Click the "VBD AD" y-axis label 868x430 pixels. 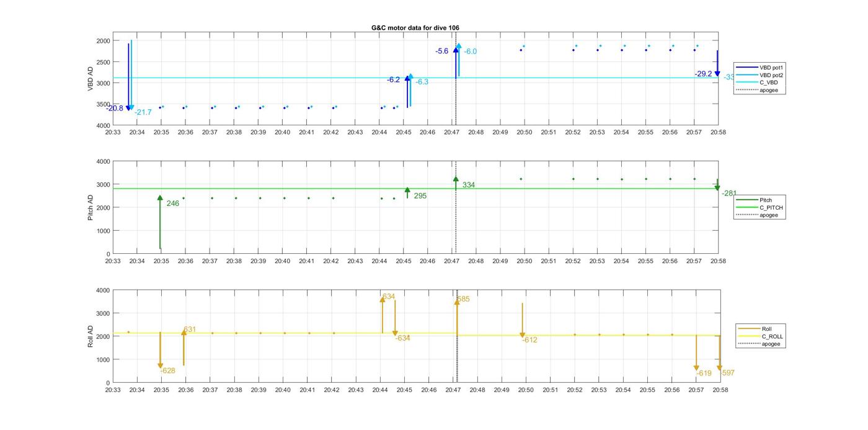pyautogui.click(x=91, y=79)
